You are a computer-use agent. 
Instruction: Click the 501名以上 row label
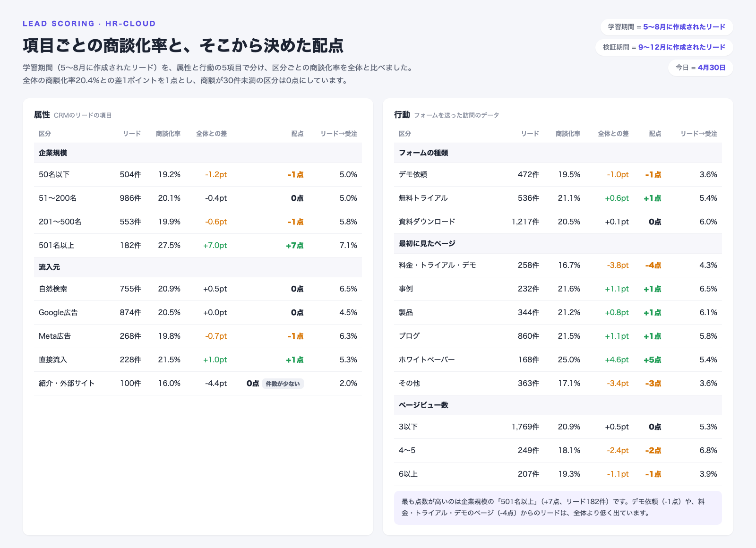click(56, 245)
